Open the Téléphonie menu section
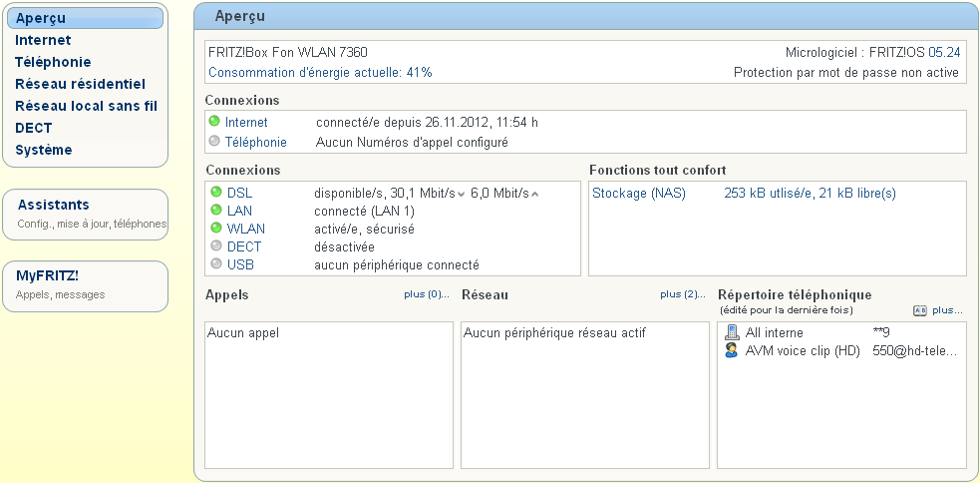Image resolution: width=980 pixels, height=483 pixels. [53, 62]
